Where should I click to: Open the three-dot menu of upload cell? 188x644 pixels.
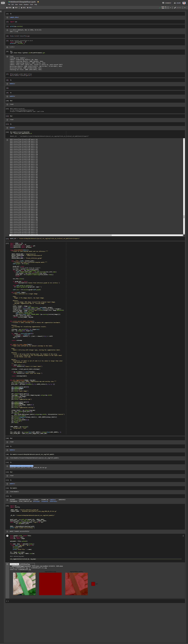click(x=183, y=536)
